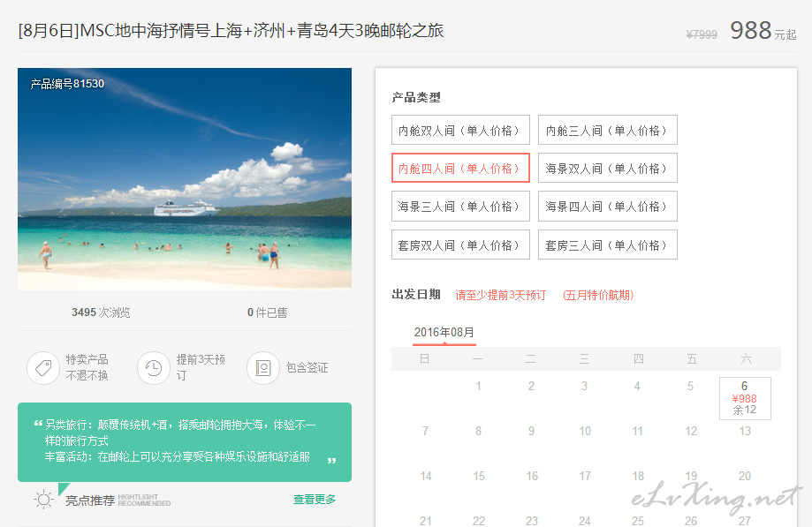Click the 提前3天预订 label
This screenshot has width=812, height=527.
(201, 367)
